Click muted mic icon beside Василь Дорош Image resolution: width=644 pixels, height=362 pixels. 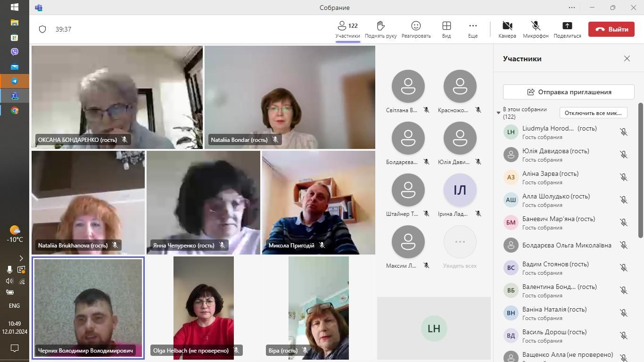(623, 336)
